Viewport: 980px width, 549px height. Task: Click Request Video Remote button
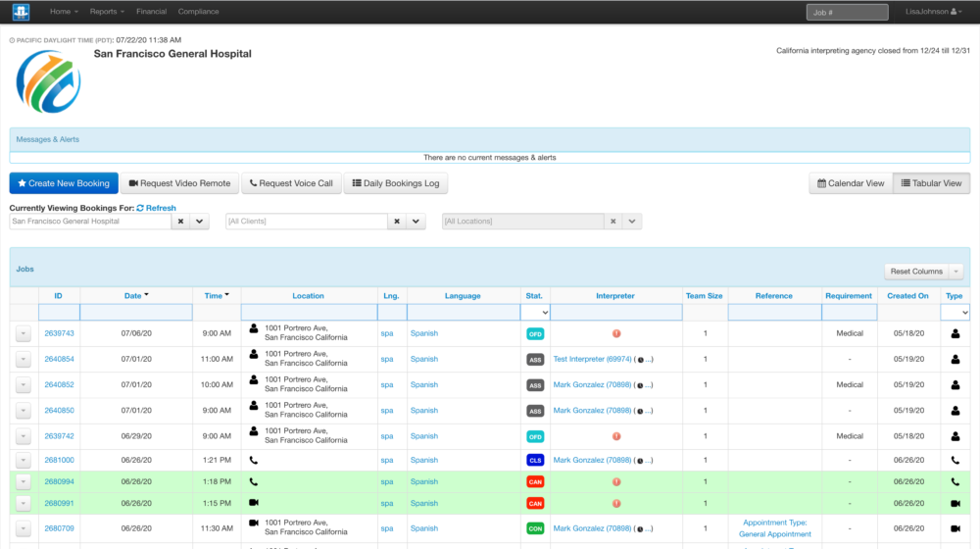[x=179, y=183]
